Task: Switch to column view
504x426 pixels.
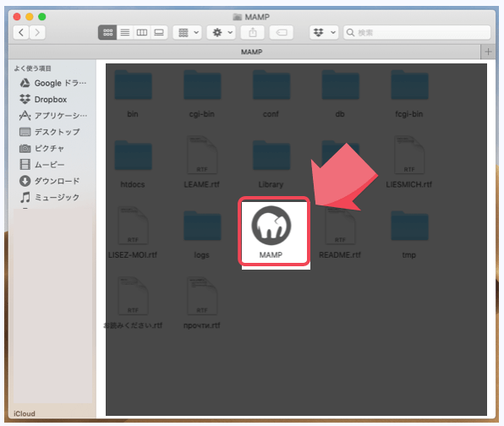Action: pyautogui.click(x=142, y=32)
